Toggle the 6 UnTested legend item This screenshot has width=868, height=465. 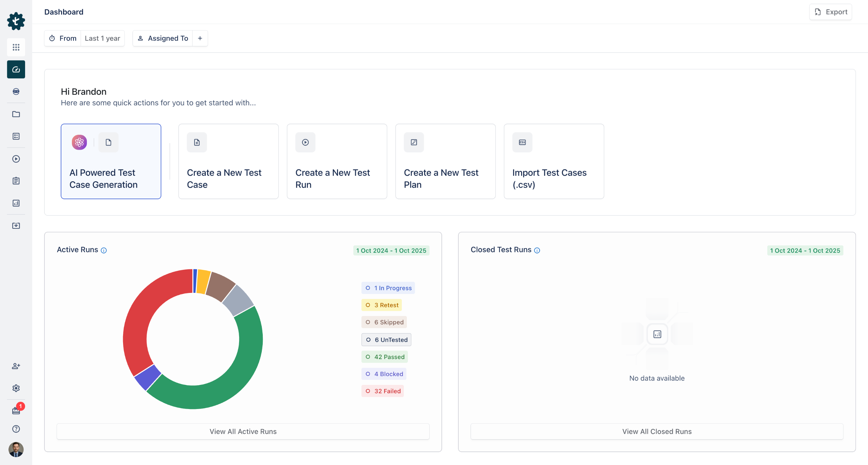(387, 340)
